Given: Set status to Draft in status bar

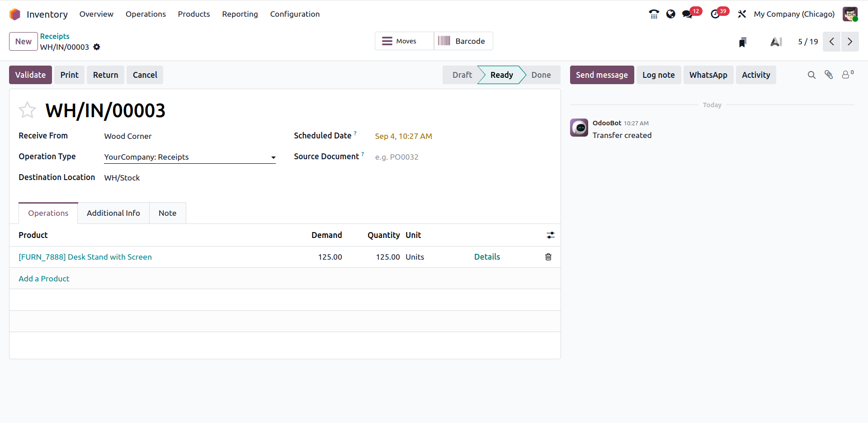Looking at the screenshot, I should pos(462,75).
